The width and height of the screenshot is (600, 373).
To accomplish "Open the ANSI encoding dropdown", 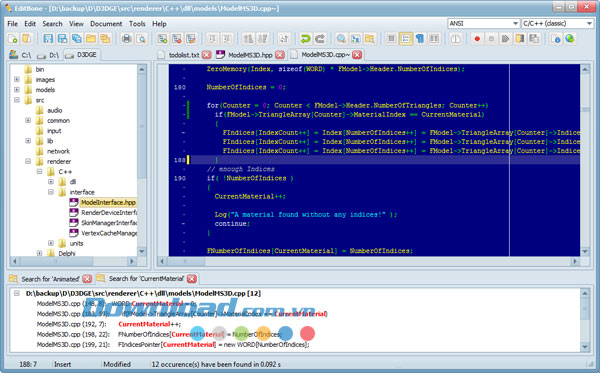I will [484, 24].
